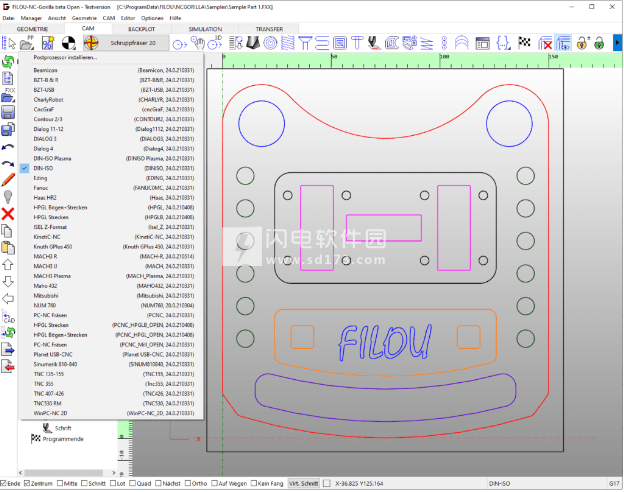Click the Virt. Schnitt status button
Screen dimensions: 624x492
[x=303, y=484]
